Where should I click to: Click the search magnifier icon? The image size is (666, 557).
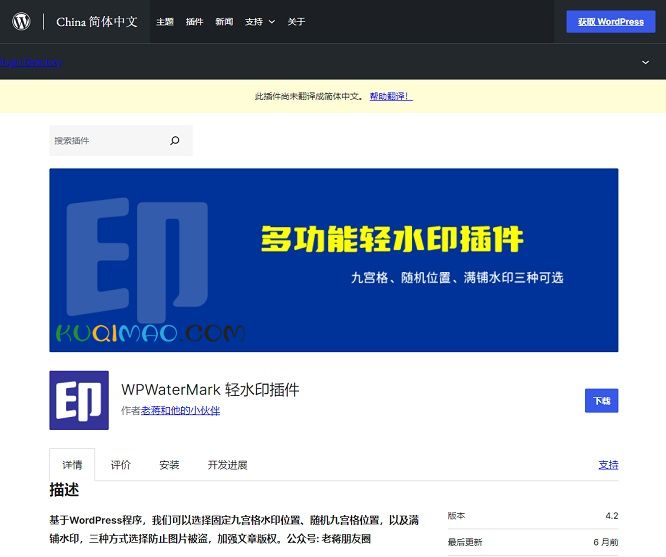(x=175, y=141)
